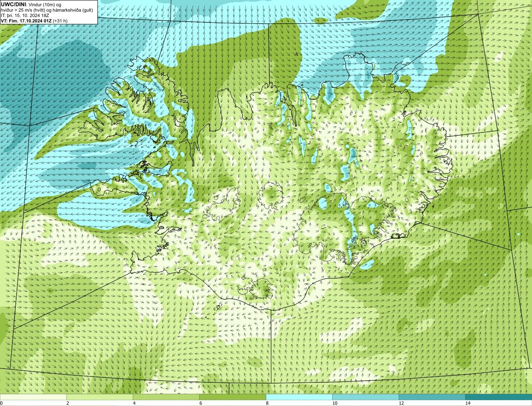Click the pale cyan 8–10 colorbar segment

[299, 397]
